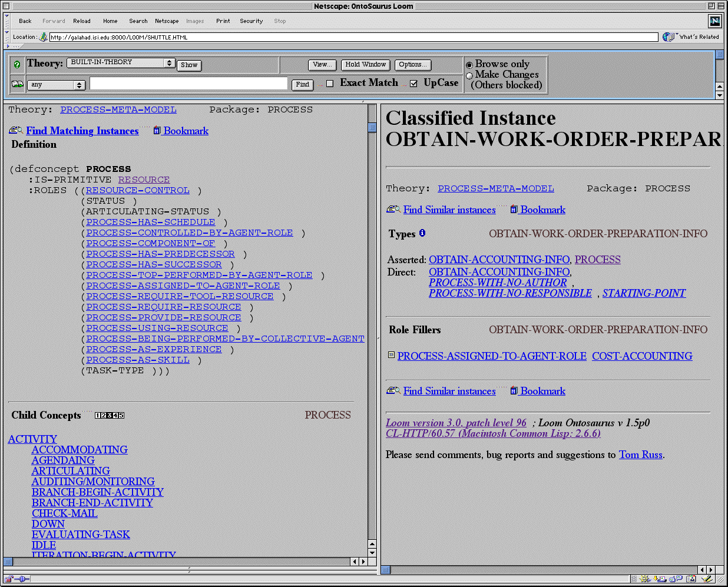The height and width of the screenshot is (587, 728).
Task: Click the What's Related icon
Action: click(x=668, y=37)
